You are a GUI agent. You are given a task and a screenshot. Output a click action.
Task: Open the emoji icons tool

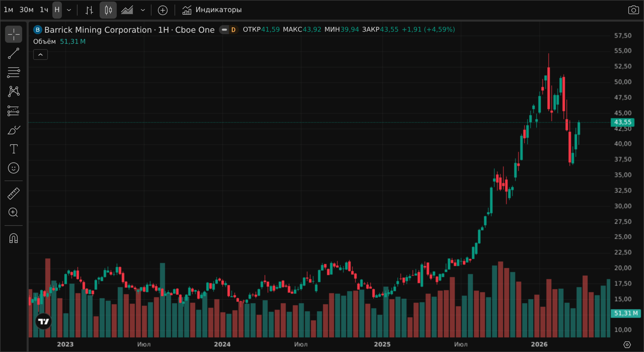(14, 168)
